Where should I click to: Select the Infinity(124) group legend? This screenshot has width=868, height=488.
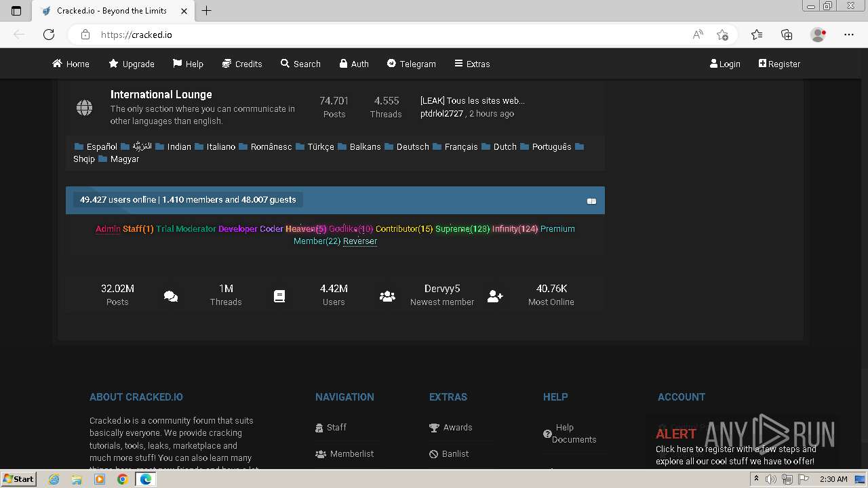coord(515,228)
